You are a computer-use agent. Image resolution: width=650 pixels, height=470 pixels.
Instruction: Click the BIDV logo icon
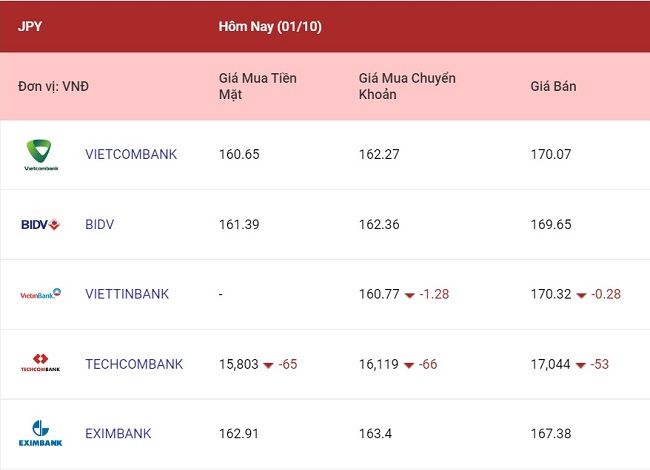coord(41,224)
